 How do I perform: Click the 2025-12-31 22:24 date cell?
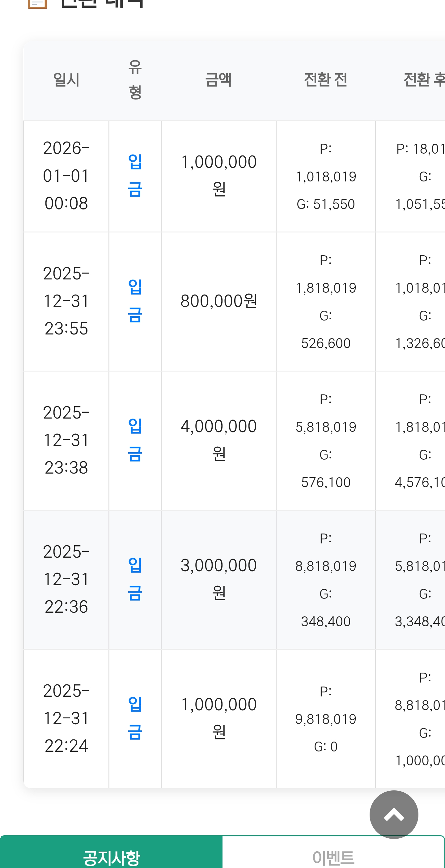[x=66, y=718]
